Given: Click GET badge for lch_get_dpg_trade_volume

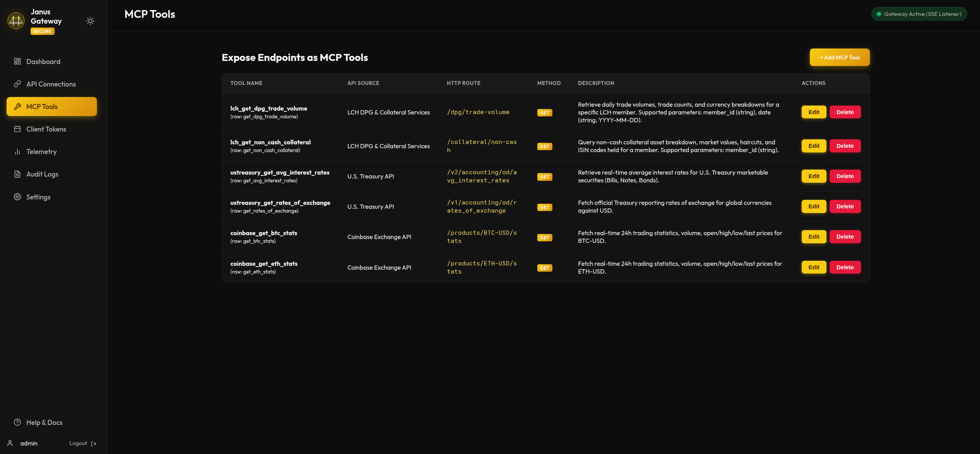Looking at the screenshot, I should pyautogui.click(x=545, y=113).
